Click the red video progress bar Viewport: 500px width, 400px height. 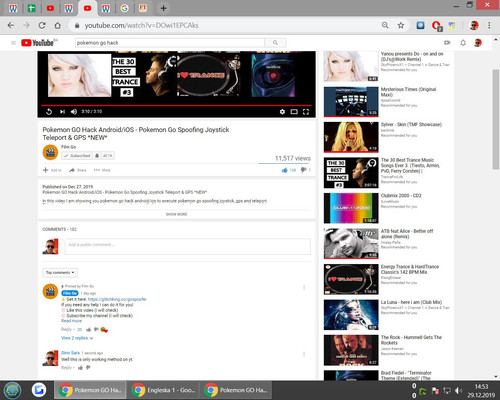point(176,105)
